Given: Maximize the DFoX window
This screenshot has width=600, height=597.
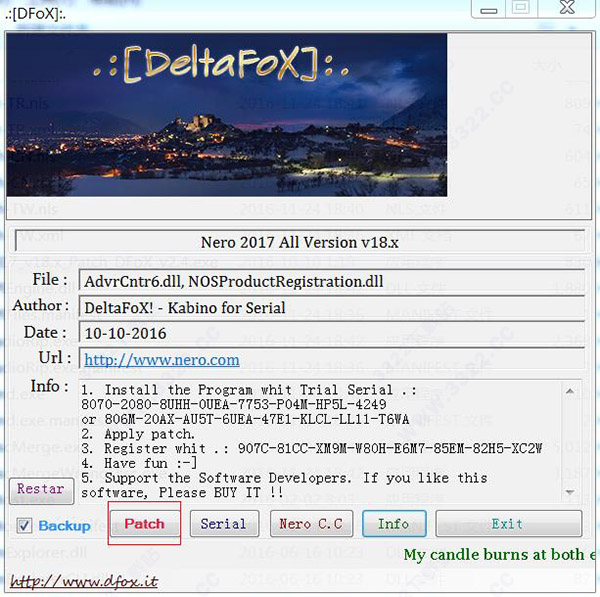Looking at the screenshot, I should tap(521, 8).
